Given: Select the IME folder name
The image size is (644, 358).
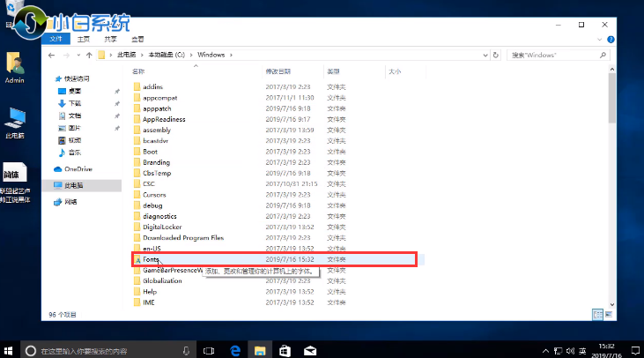Looking at the screenshot, I should click(x=149, y=302).
